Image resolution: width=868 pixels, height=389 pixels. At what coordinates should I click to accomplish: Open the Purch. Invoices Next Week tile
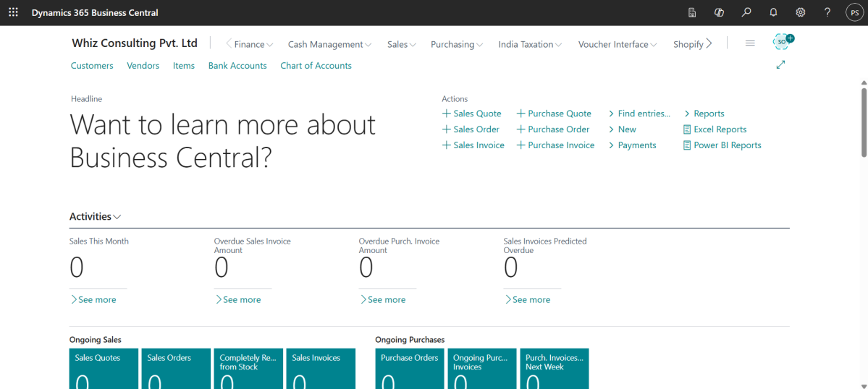point(555,369)
